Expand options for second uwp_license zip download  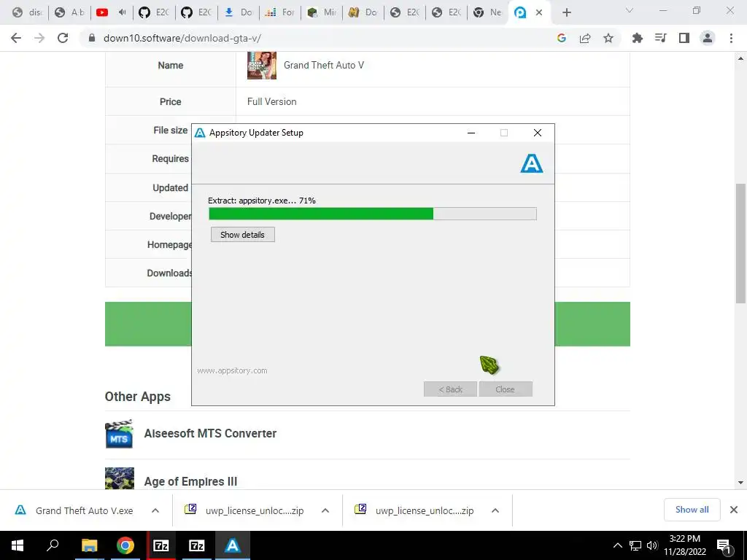[x=495, y=510]
